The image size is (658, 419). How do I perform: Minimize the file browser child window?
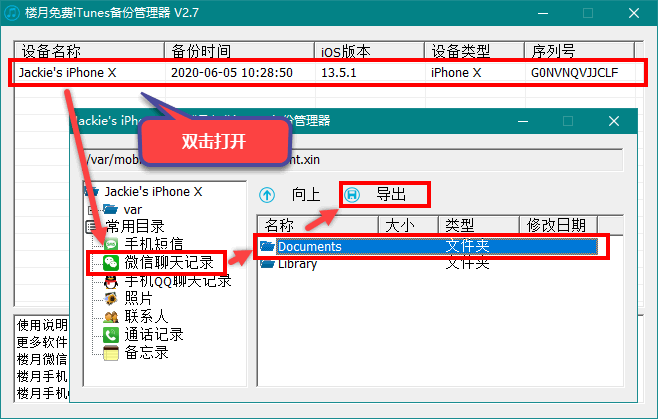pos(523,121)
